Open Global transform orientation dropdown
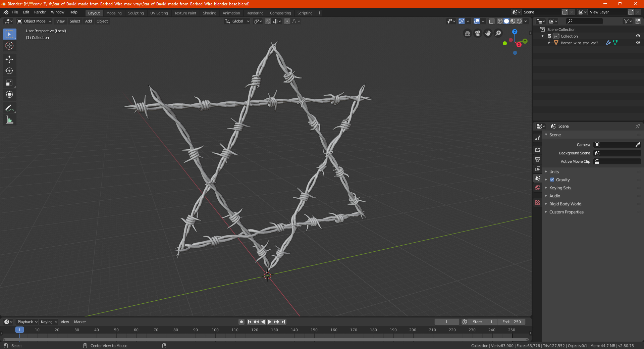The width and height of the screenshot is (644, 349). point(237,21)
